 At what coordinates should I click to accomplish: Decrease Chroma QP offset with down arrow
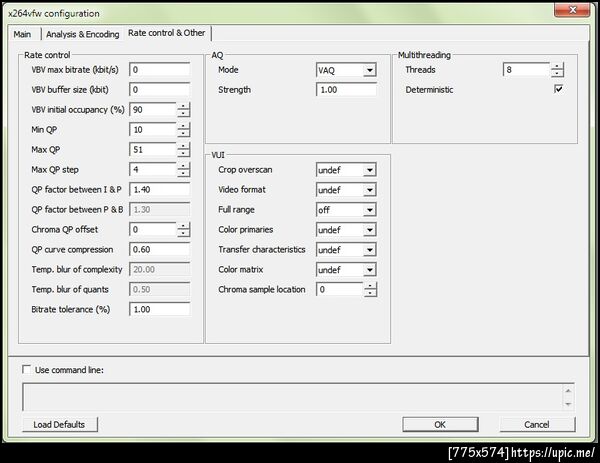[184, 233]
